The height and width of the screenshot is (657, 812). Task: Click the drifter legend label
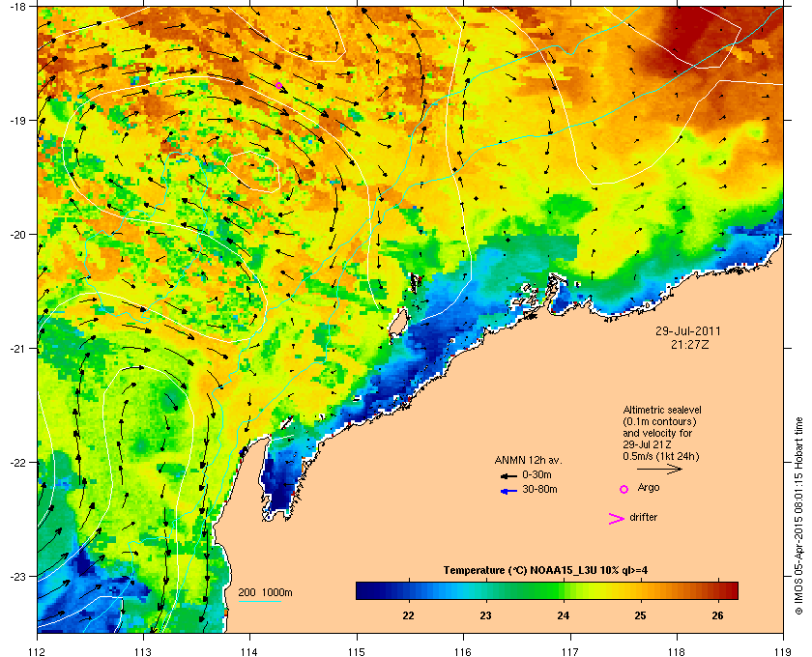coord(643,517)
